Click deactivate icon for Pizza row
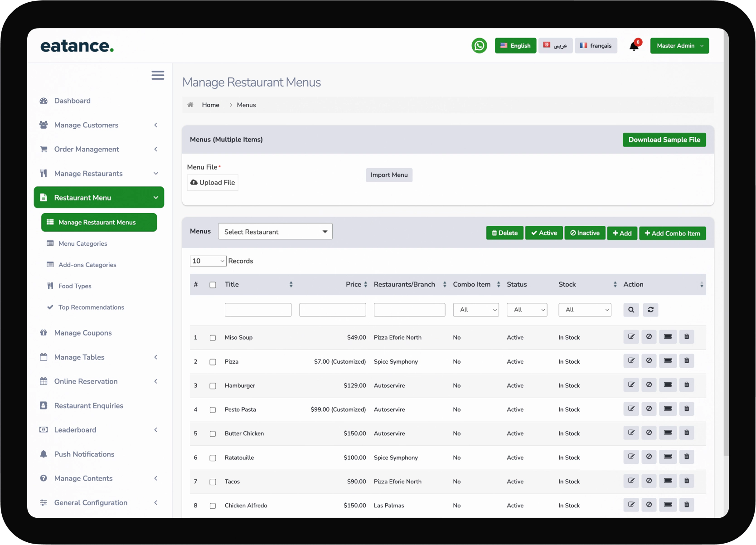The height and width of the screenshot is (545, 756). click(649, 361)
